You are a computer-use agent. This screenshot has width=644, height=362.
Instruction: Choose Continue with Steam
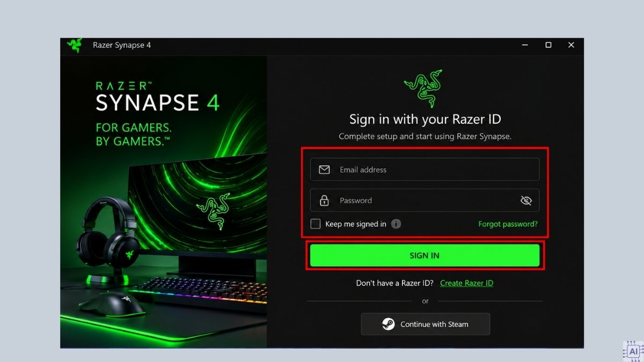[x=425, y=324]
